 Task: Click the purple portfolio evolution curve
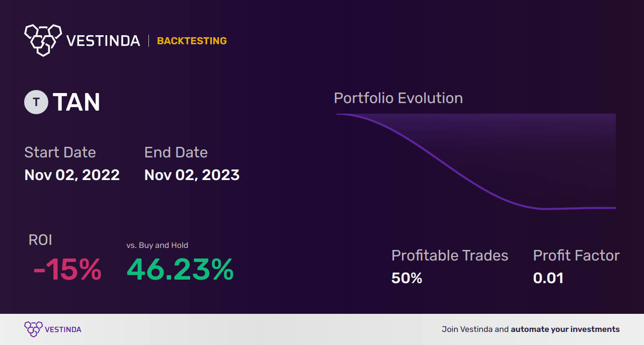click(476, 161)
